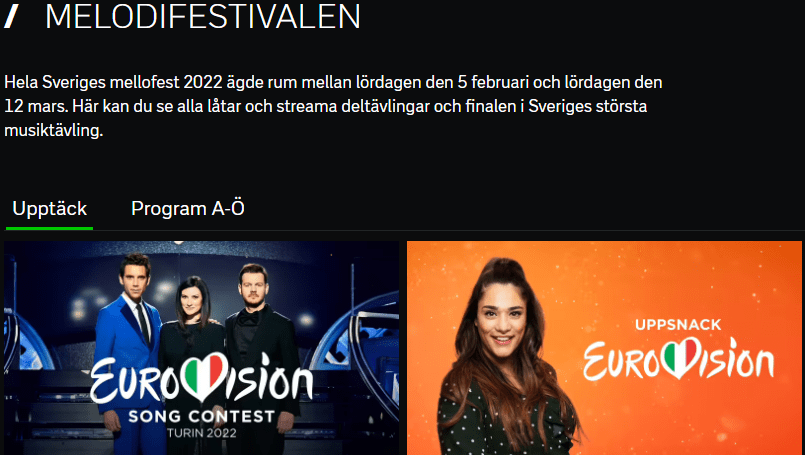Click the UPPSNACK label on orange card
The height and width of the screenshot is (455, 805).
[x=678, y=325]
